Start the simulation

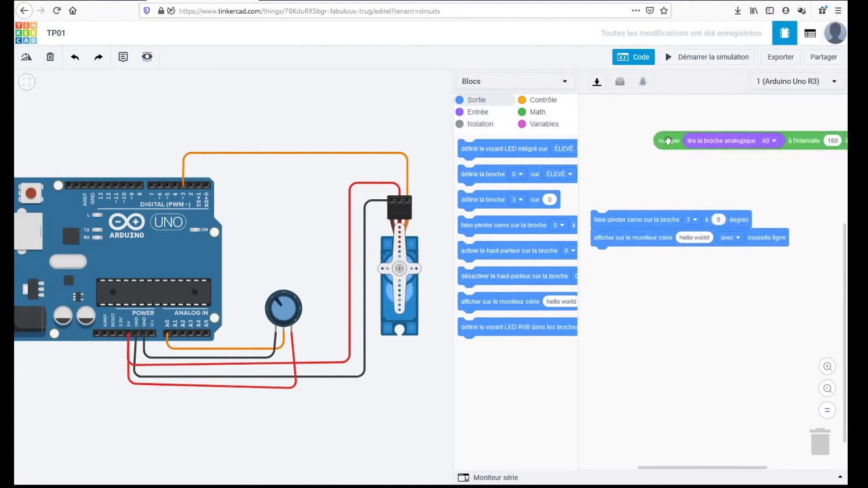[707, 57]
